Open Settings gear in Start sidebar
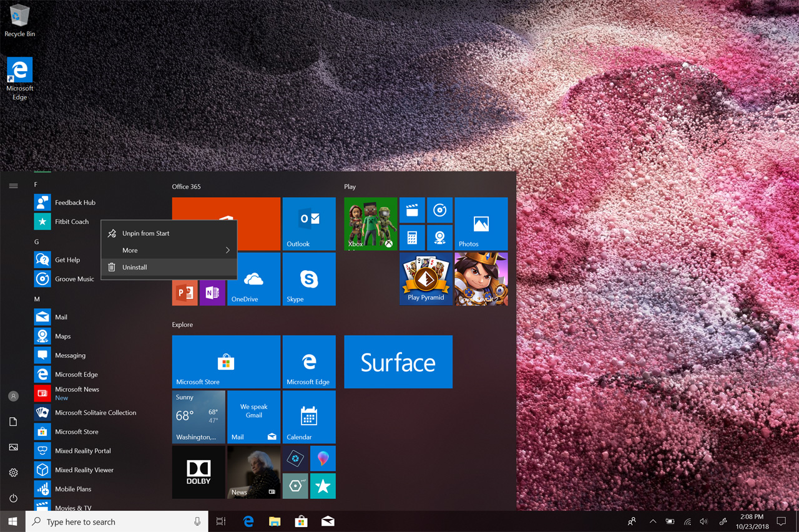The height and width of the screenshot is (532, 799). point(13,473)
